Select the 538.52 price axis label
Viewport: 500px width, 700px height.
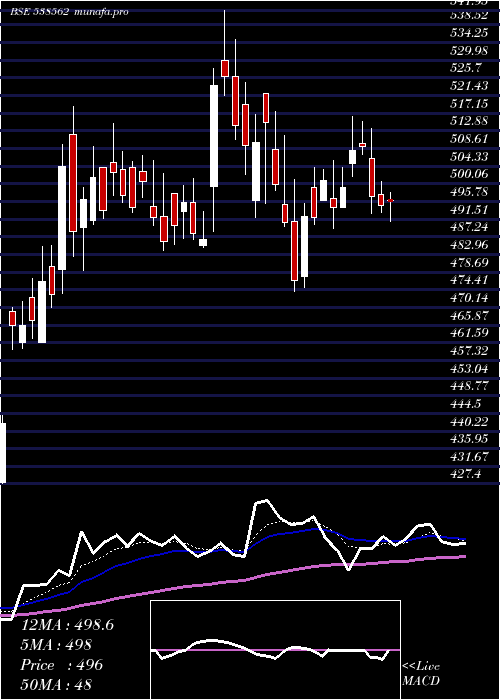[x=469, y=16]
